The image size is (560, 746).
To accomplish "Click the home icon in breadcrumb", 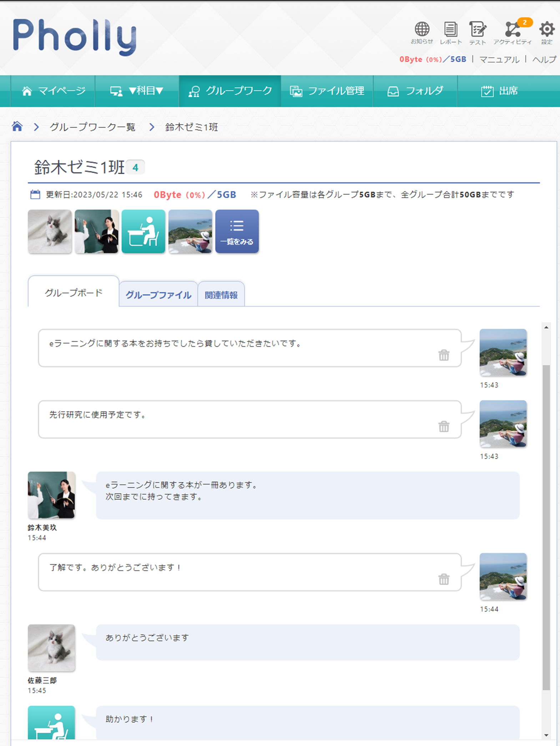I will point(17,127).
